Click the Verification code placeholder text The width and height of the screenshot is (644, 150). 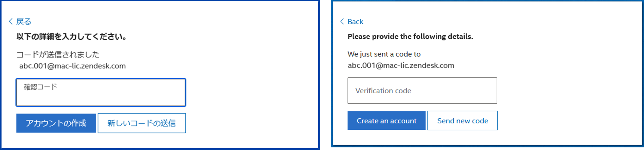(383, 91)
